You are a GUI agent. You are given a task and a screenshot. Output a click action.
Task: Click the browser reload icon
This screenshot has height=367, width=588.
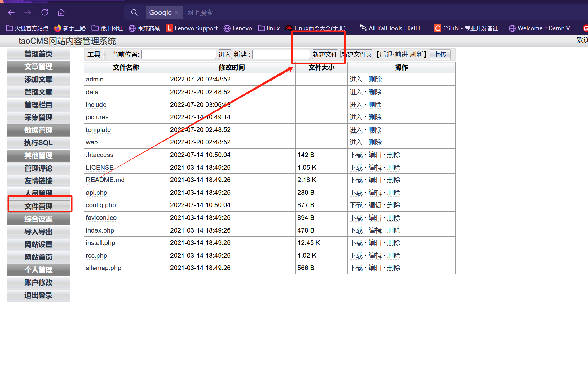pyautogui.click(x=45, y=13)
